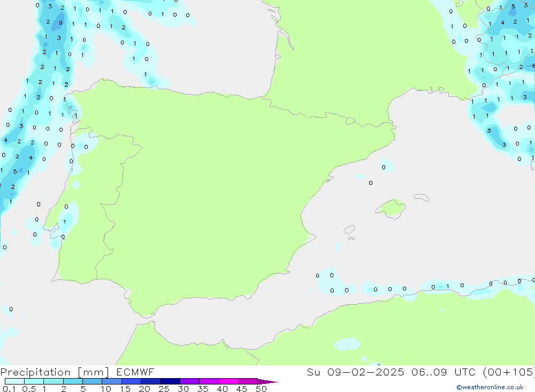Pick the legend swatch between 45 and 50
The height and width of the screenshot is (392, 535).
tap(248, 381)
